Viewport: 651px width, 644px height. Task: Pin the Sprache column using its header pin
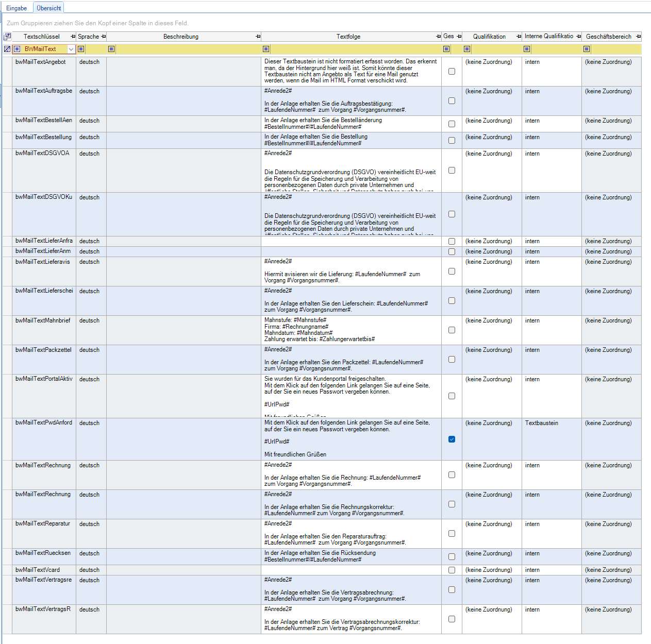click(x=104, y=37)
